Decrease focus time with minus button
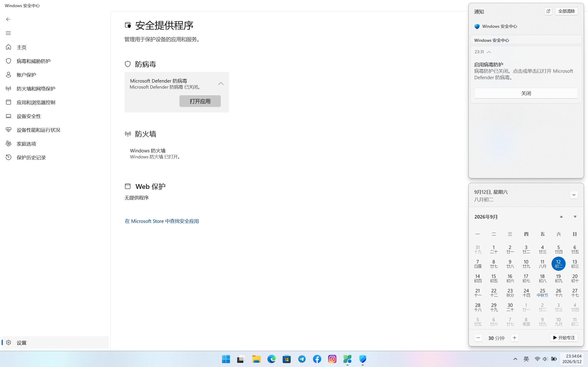 point(478,338)
